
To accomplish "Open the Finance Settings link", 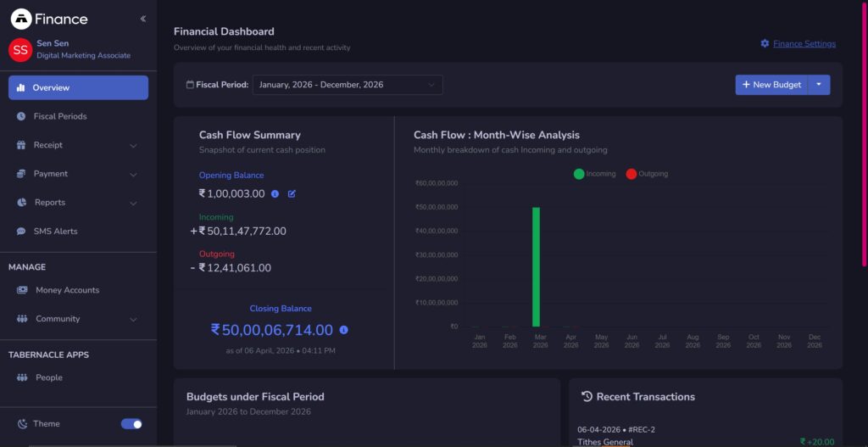I will click(804, 44).
